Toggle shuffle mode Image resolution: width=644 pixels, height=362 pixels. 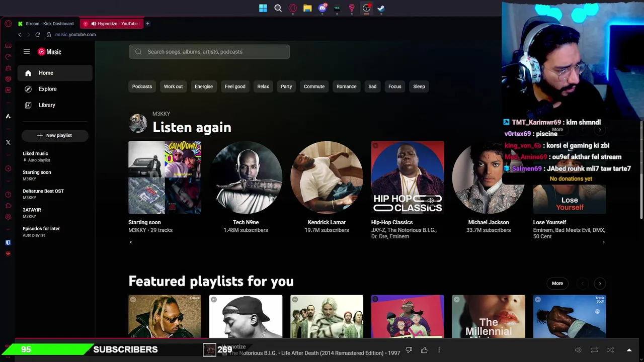(x=610, y=350)
